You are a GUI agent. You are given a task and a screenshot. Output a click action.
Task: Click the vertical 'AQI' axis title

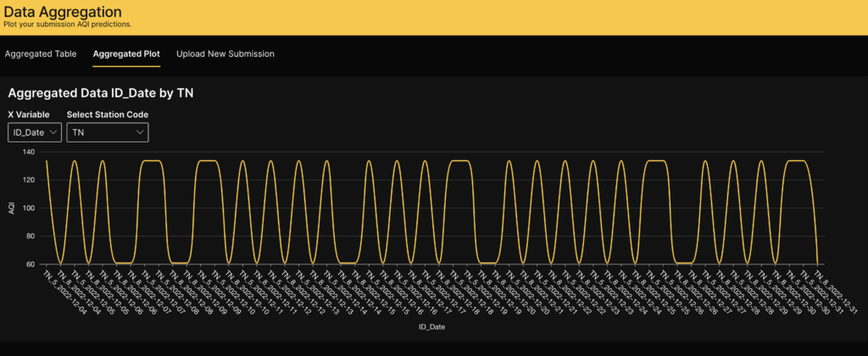12,209
